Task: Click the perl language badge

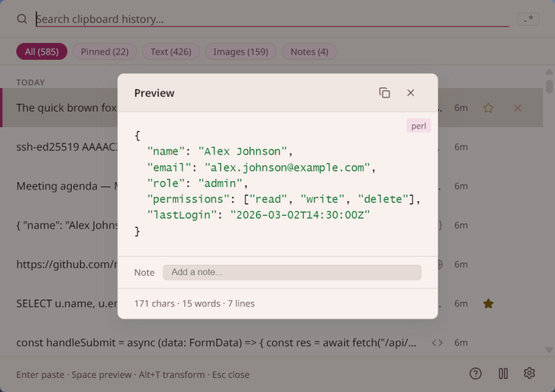Action: pyautogui.click(x=419, y=126)
